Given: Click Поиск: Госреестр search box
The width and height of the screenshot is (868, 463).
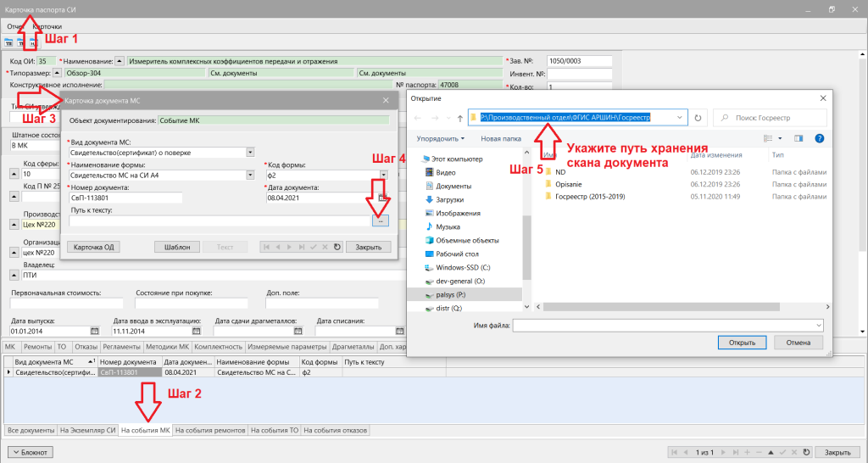Looking at the screenshot, I should pyautogui.click(x=770, y=118).
